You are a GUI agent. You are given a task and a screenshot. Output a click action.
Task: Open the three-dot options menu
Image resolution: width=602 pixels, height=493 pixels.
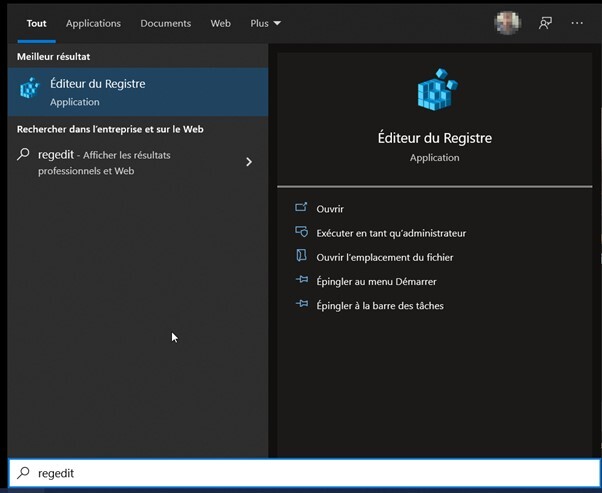577,23
